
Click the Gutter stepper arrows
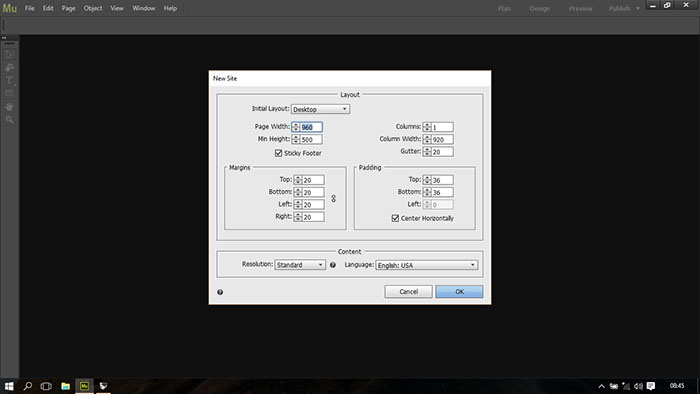coord(427,152)
